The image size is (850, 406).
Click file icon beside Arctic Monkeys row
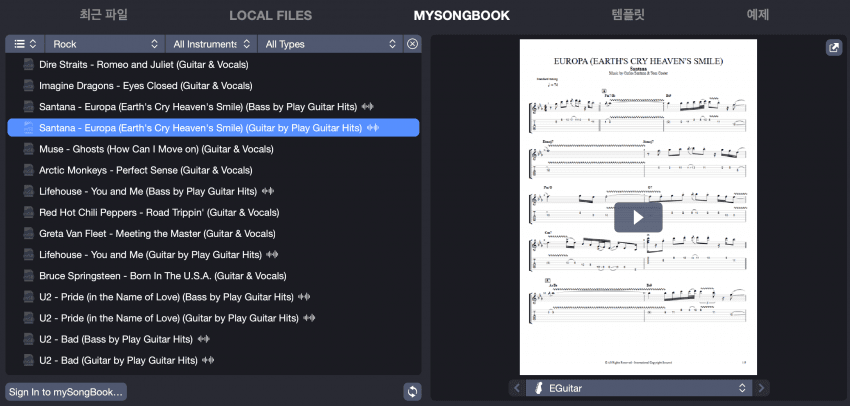click(x=28, y=170)
